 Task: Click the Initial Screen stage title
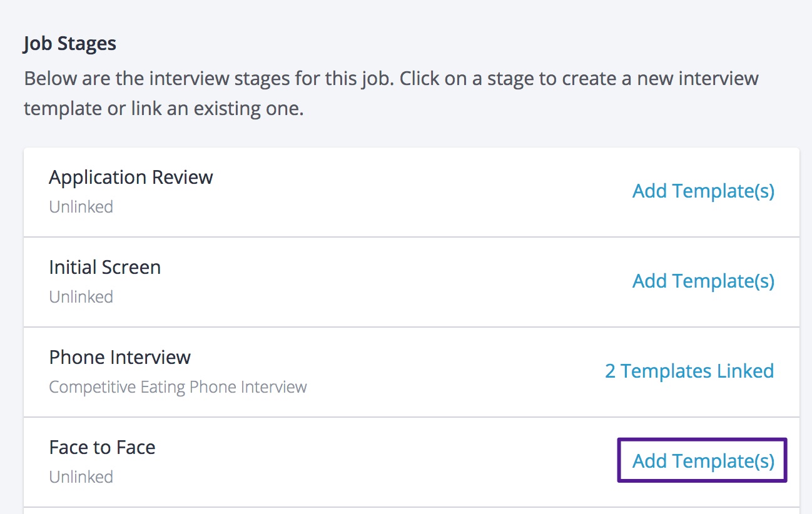pos(104,267)
